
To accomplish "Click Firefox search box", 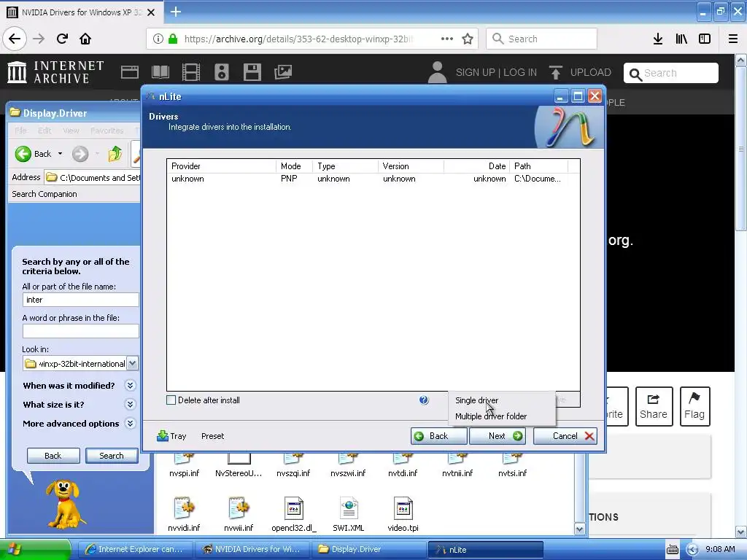I will click(x=542, y=39).
